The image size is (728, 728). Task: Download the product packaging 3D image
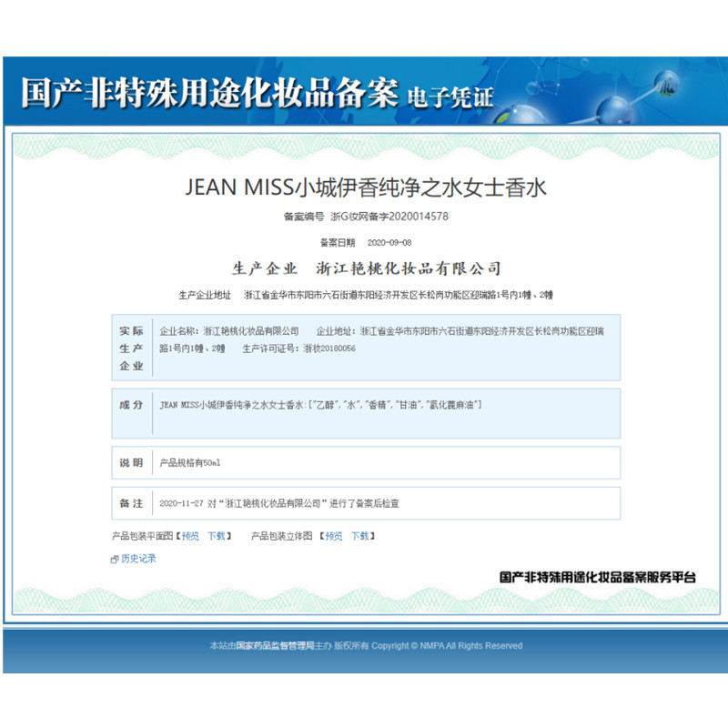point(359,536)
